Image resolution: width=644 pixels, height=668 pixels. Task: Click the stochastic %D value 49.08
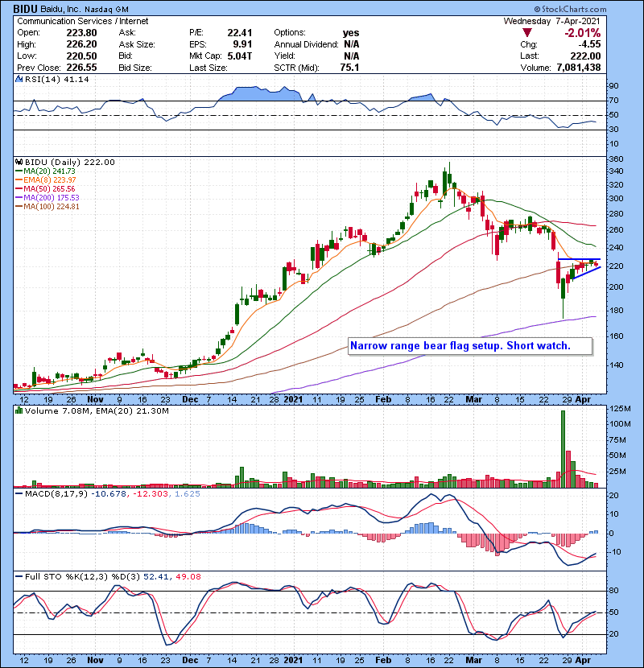pyautogui.click(x=188, y=576)
